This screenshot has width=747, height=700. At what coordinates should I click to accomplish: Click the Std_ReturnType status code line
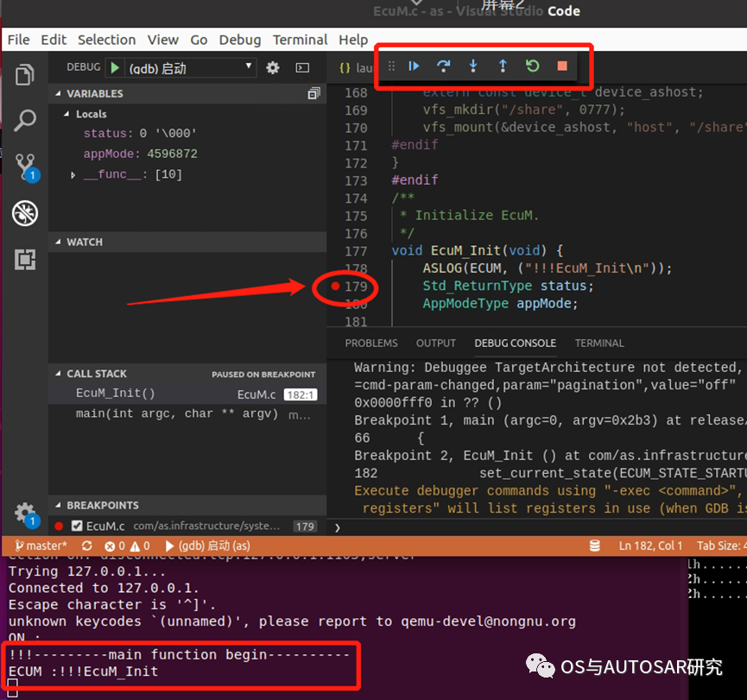pos(508,286)
